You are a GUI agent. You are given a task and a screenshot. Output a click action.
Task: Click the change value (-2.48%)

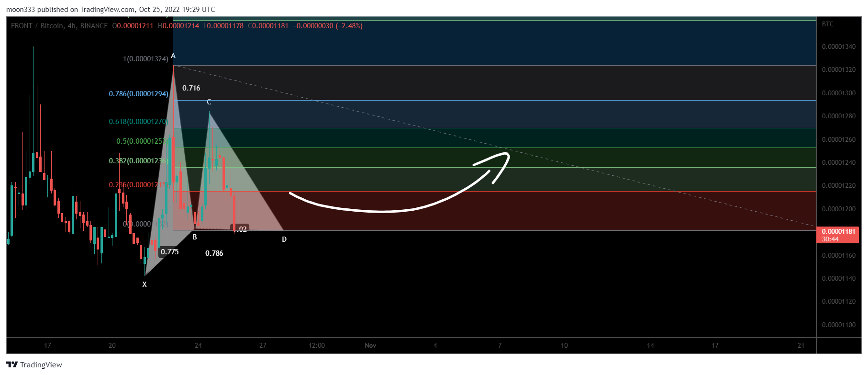(x=349, y=26)
